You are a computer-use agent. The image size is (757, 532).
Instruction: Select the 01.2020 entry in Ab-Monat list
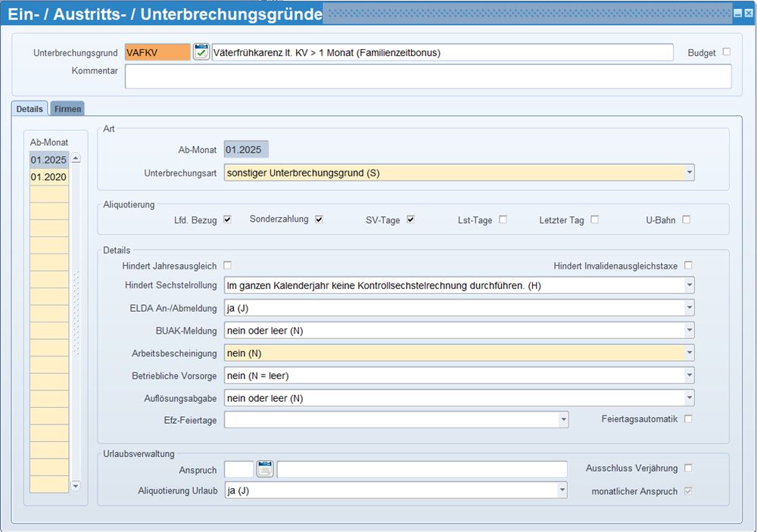click(x=48, y=177)
